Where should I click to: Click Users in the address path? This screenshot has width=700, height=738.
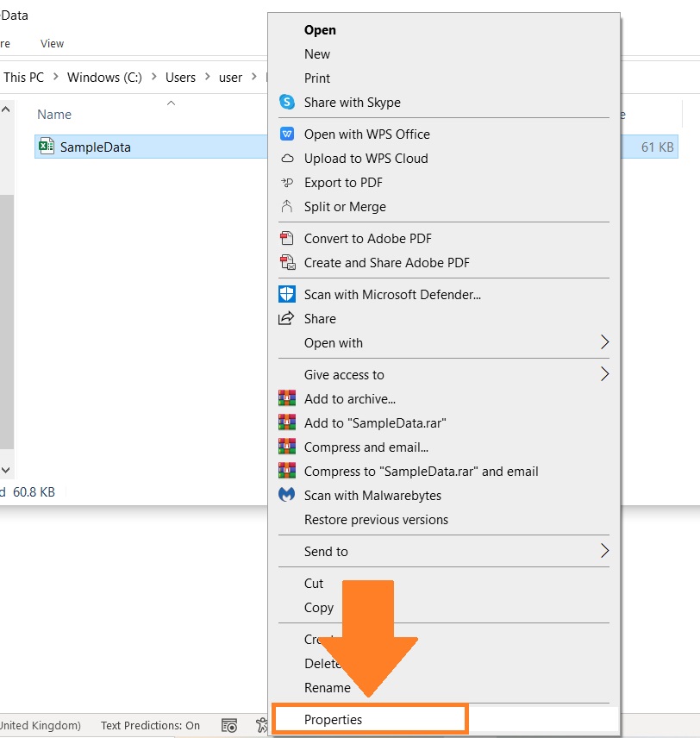point(180,78)
